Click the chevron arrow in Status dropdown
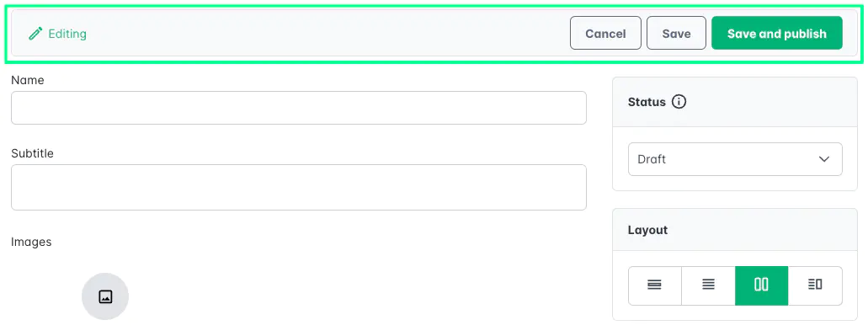 click(824, 159)
